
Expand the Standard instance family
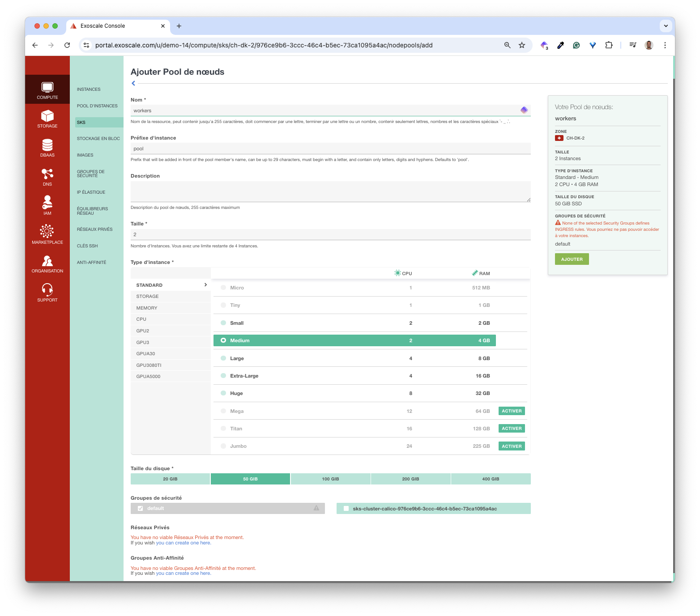[171, 285]
